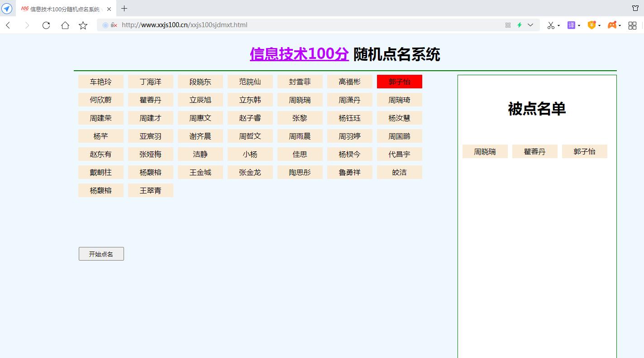The image size is (644, 358).
Task: Select the name tile 范院仙
Action: (250, 82)
